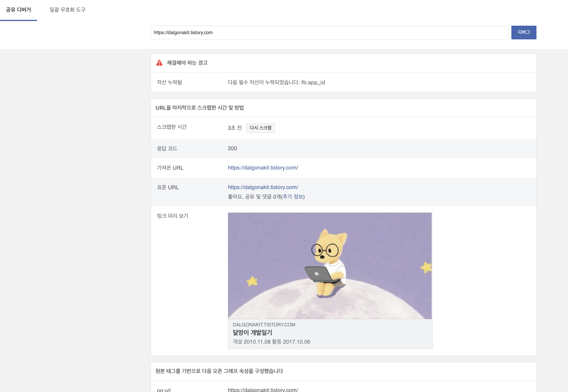
Task: Switch to the 공유 디버거 tab
Action: pyautogui.click(x=18, y=10)
